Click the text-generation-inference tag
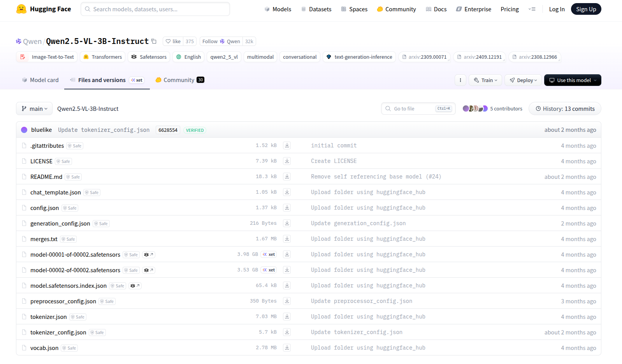Viewport: 622px width, 364px height. point(359,57)
